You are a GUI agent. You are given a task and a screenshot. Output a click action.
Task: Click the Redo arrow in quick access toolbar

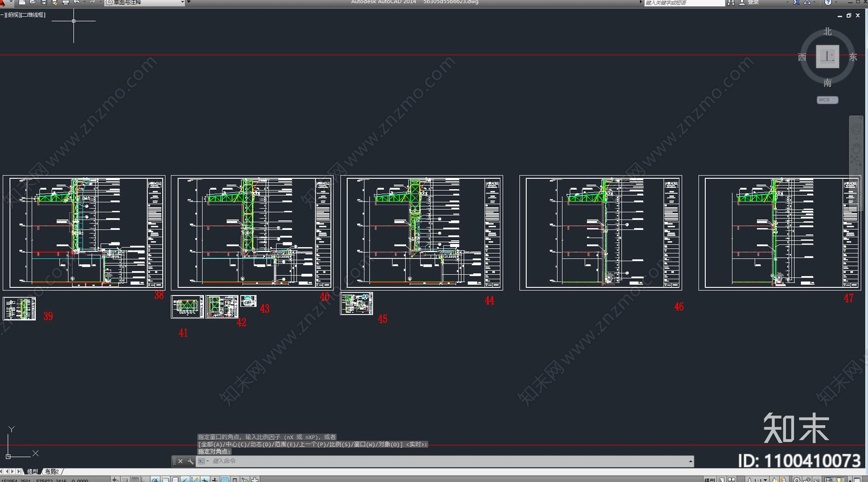point(92,2)
